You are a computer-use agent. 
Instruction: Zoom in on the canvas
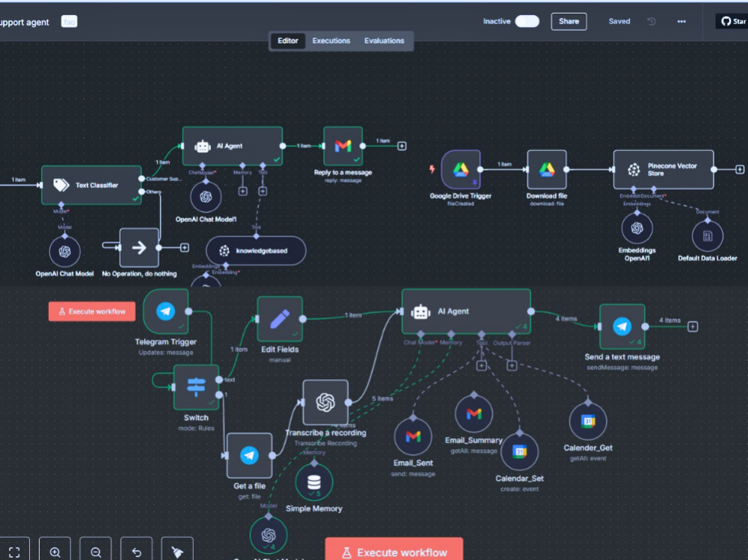(55, 552)
